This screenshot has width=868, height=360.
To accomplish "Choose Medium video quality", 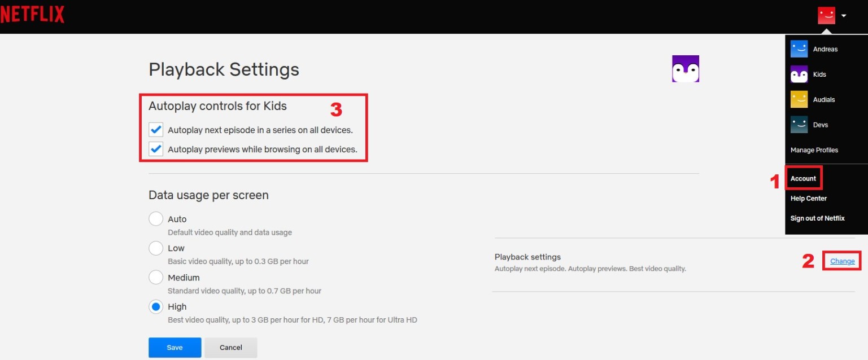I will coord(156,277).
